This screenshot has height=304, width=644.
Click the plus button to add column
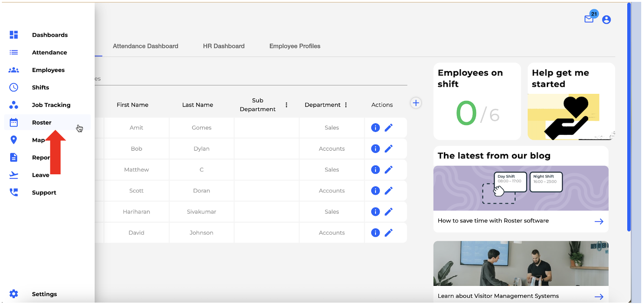[416, 103]
